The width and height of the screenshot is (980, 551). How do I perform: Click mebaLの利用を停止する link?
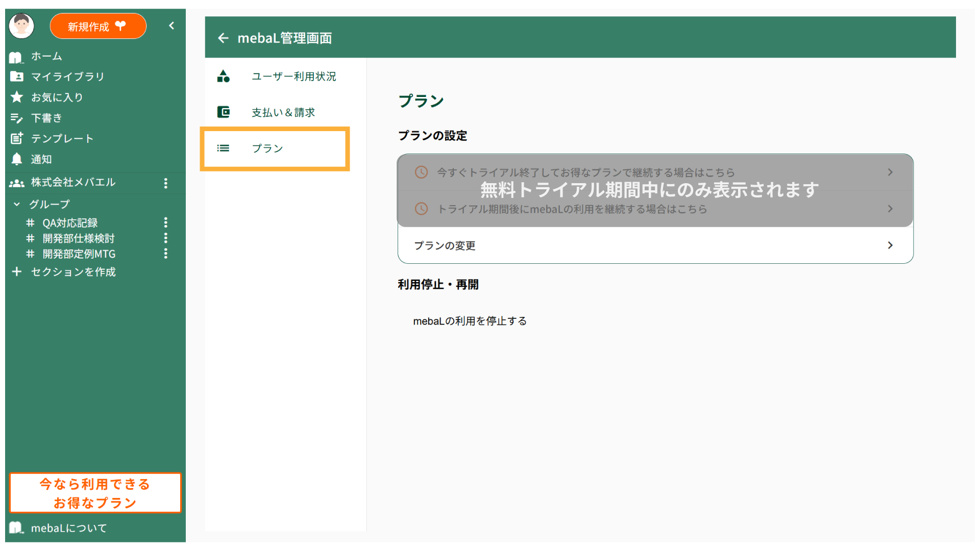tap(470, 321)
